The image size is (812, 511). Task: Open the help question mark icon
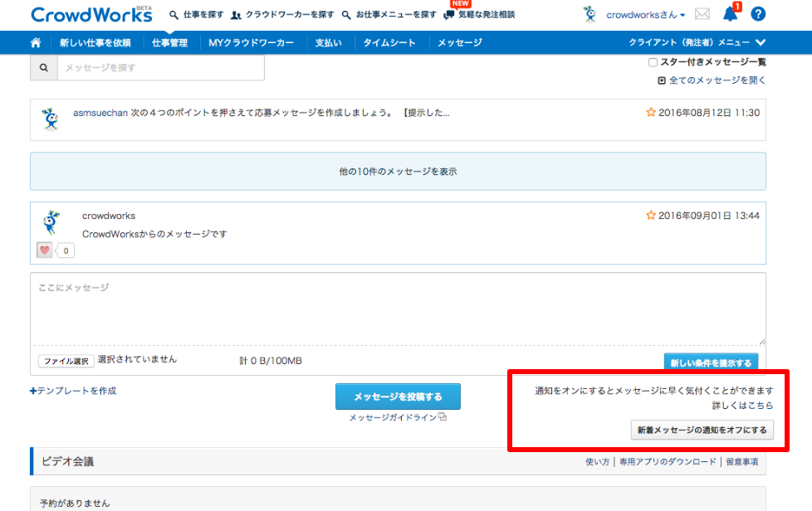tap(757, 14)
